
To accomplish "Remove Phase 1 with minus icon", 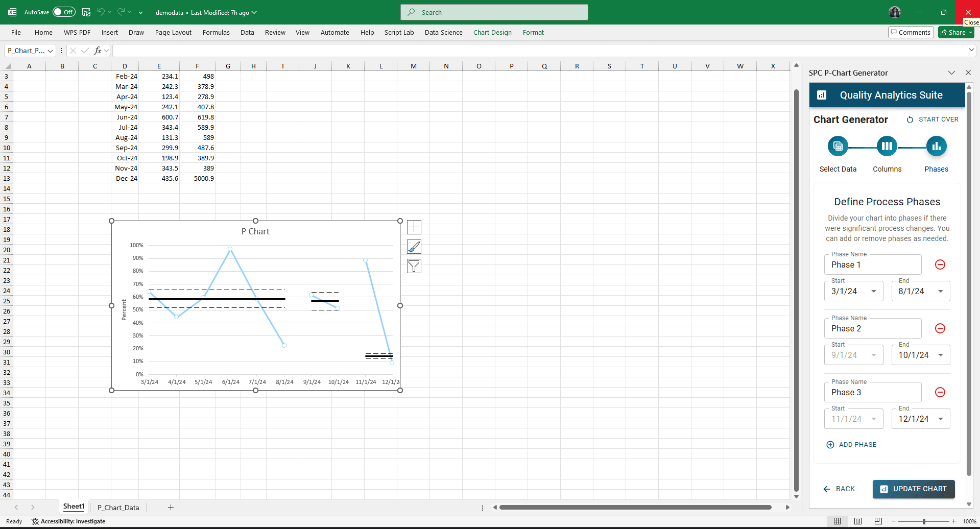I will point(940,264).
